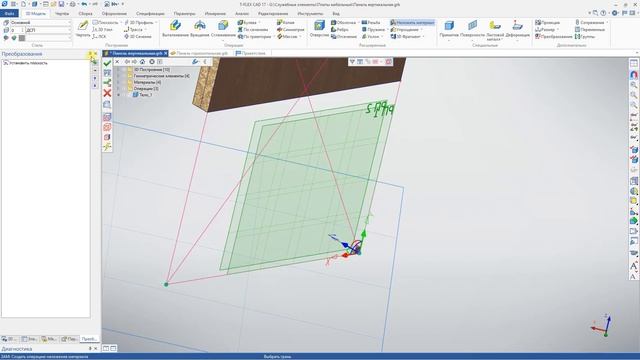Click the Вращение (Revolve) tool icon
This screenshot has height=360, width=640.
[200, 25]
